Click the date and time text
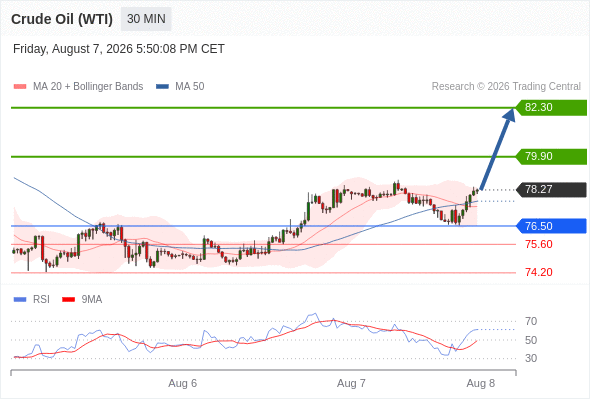 coord(119,49)
